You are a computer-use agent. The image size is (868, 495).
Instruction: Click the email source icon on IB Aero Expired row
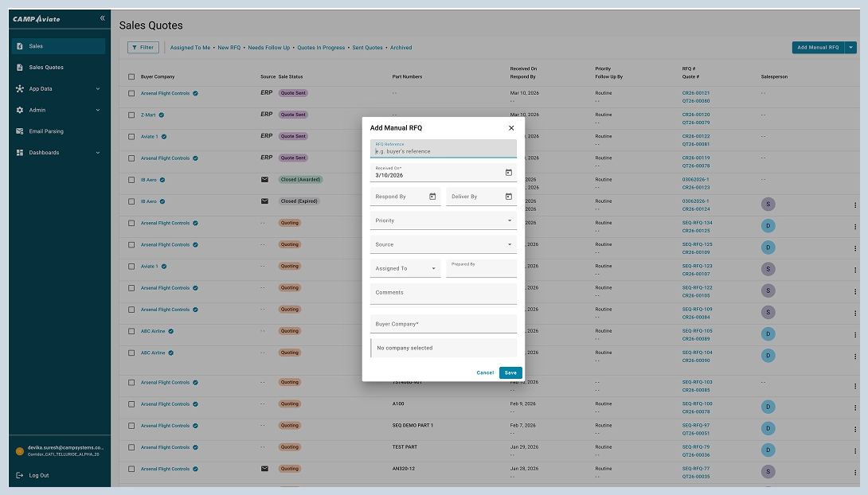tap(264, 201)
